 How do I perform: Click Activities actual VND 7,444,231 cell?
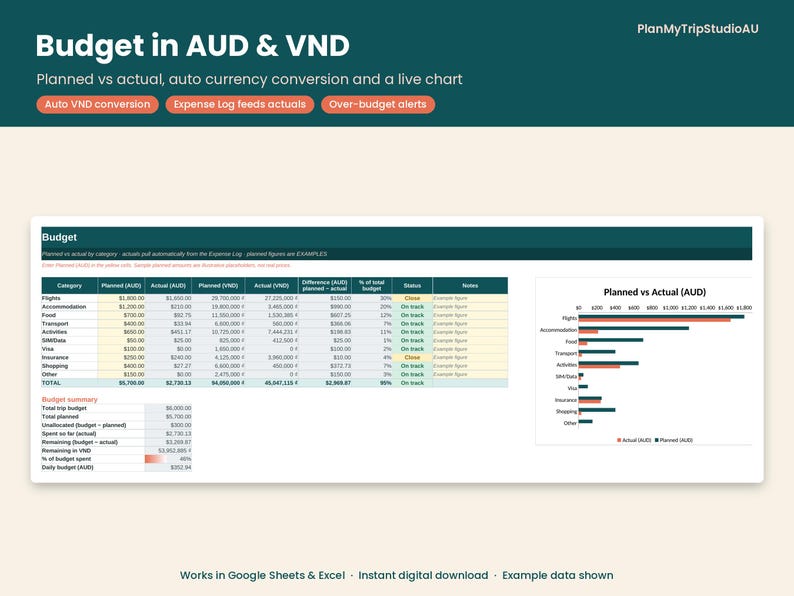(271, 332)
